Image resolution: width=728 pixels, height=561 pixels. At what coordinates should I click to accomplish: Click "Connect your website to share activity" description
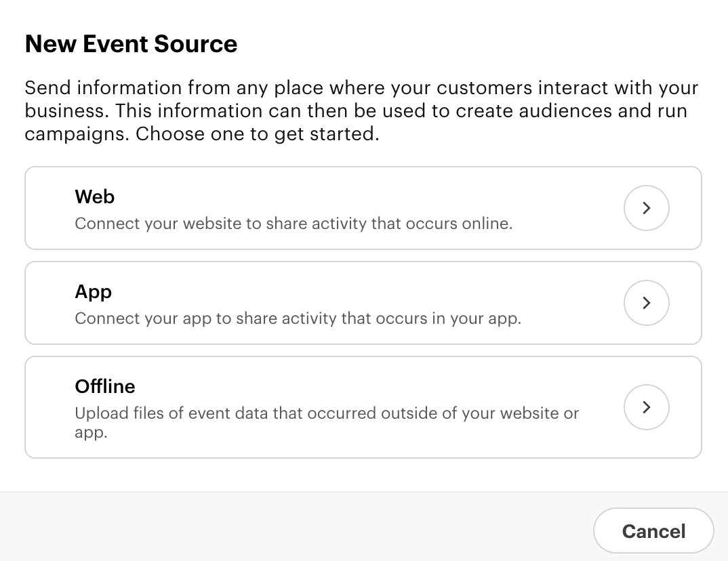(294, 224)
